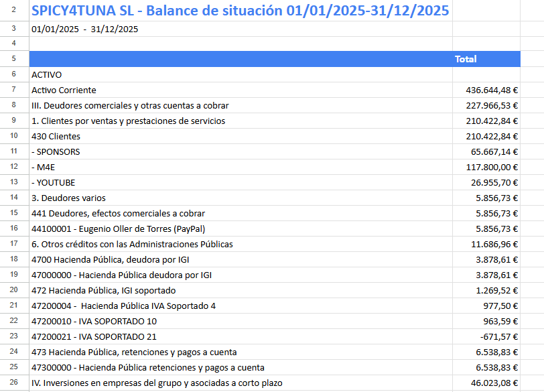Click 47300000 - Hacienda Pública retenciones cell
This screenshot has height=392, width=544.
[241, 367]
